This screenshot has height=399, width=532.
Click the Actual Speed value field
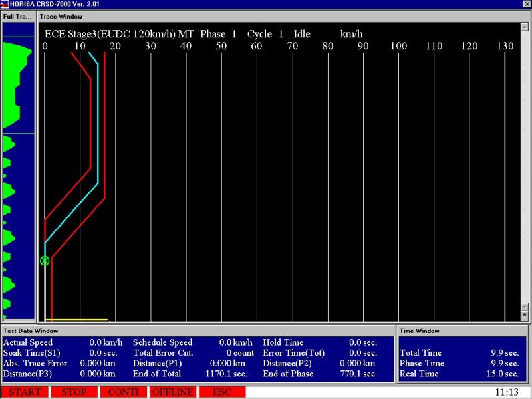click(106, 342)
